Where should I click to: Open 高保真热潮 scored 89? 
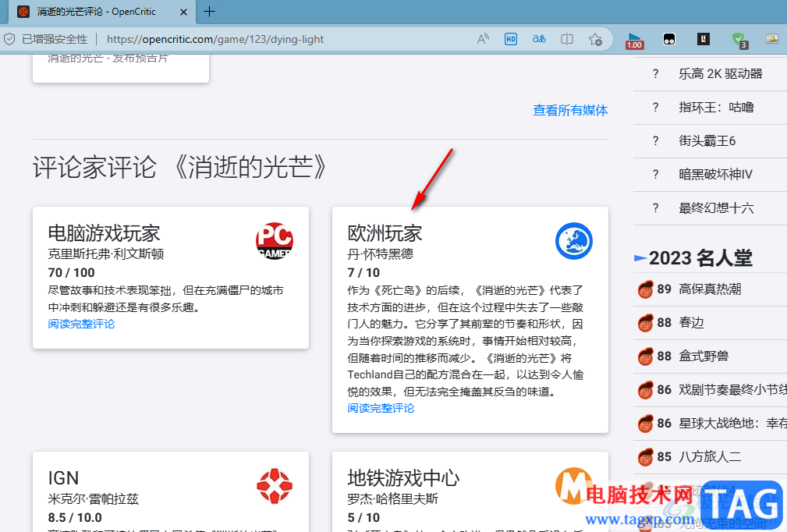click(710, 289)
